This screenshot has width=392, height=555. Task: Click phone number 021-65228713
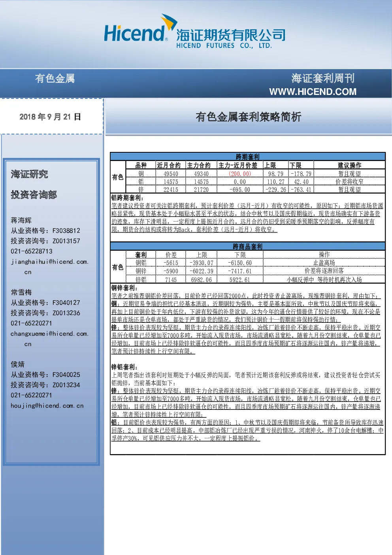pyautogui.click(x=32, y=251)
